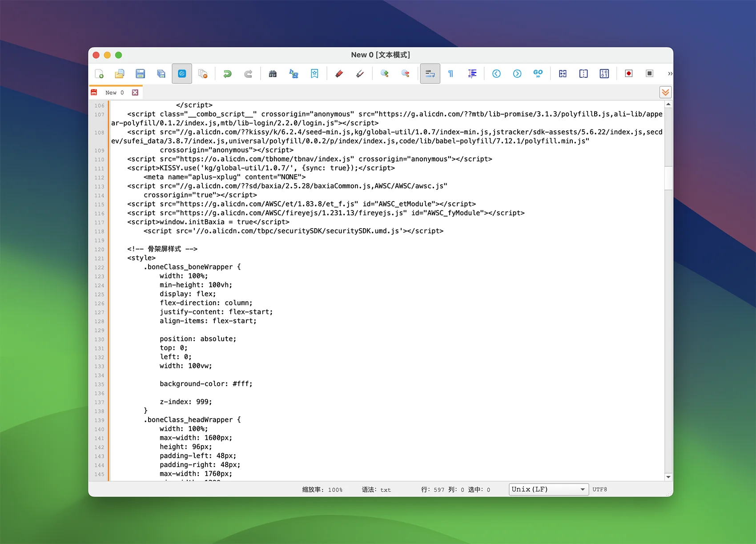
Task: Expand the tab list dropdown arrow
Action: [665, 92]
